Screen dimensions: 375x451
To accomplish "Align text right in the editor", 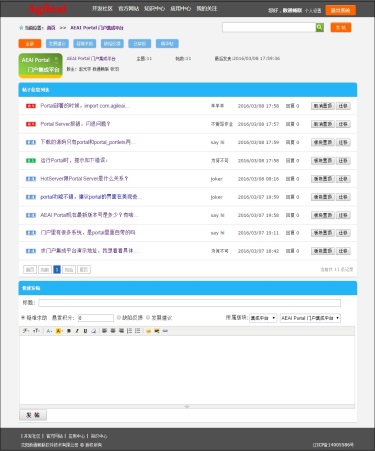I will click(x=121, y=331).
